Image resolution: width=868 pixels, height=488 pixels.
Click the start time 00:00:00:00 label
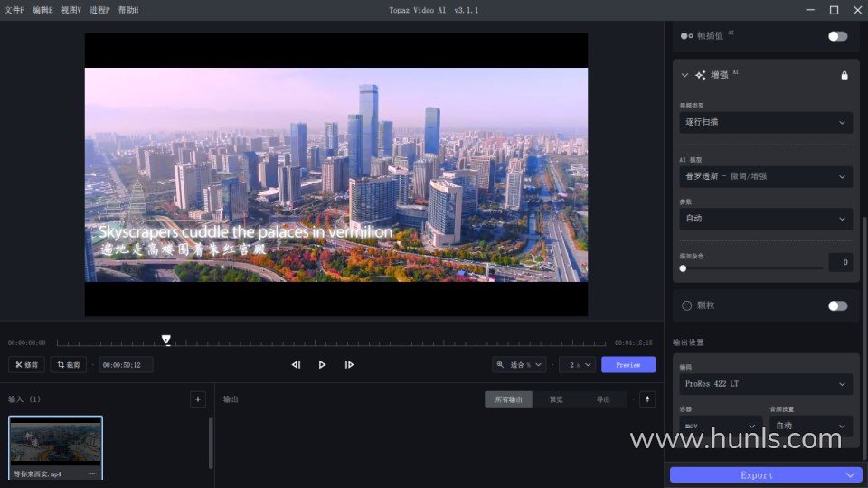point(26,343)
